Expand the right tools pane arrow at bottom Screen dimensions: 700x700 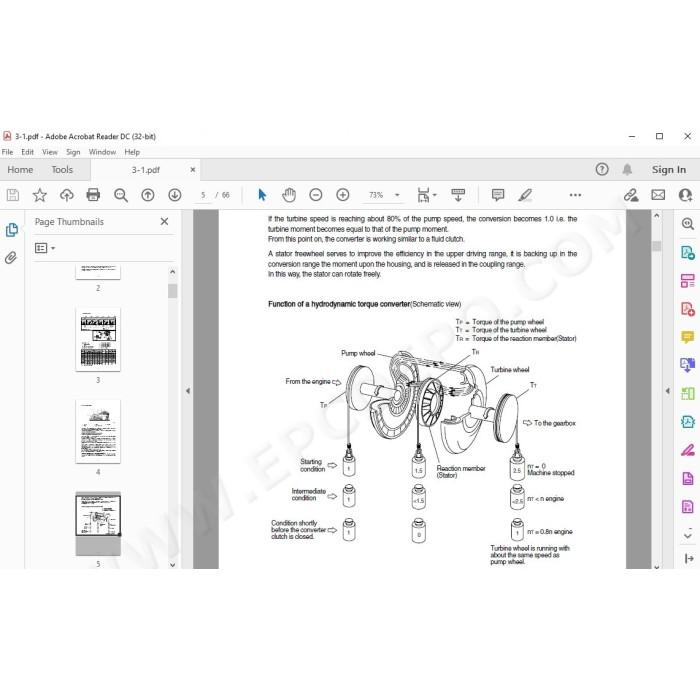pos(689,558)
